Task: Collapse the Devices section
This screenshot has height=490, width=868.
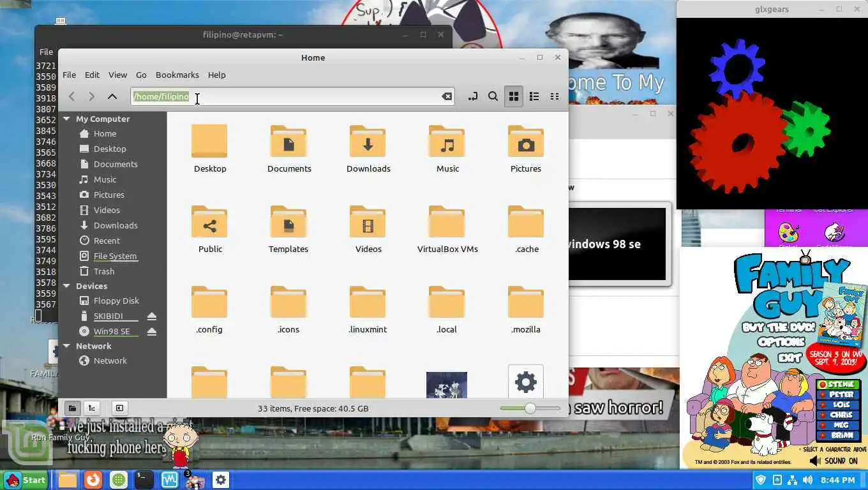Action: (66, 286)
